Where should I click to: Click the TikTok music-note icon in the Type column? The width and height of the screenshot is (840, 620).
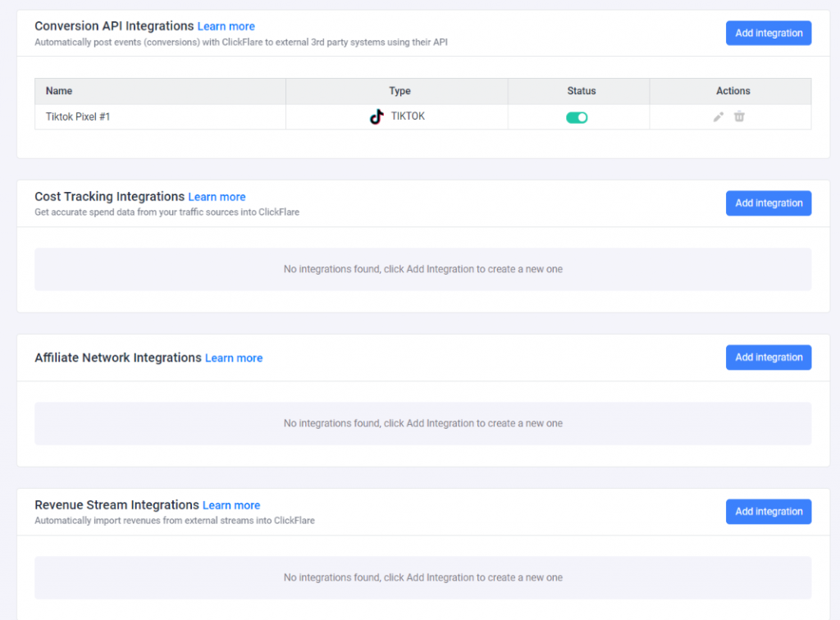(x=377, y=116)
